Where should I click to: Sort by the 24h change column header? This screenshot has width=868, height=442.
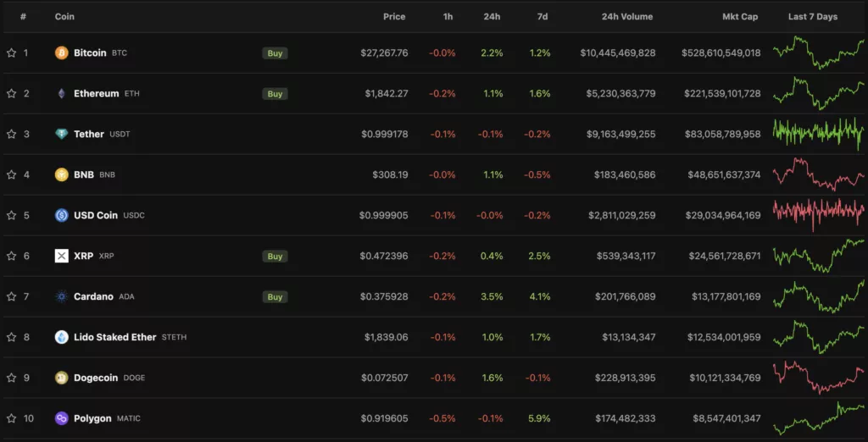[492, 17]
